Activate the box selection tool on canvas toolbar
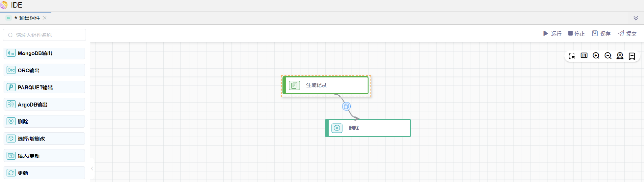Image resolution: width=644 pixels, height=182 pixels. (x=572, y=56)
